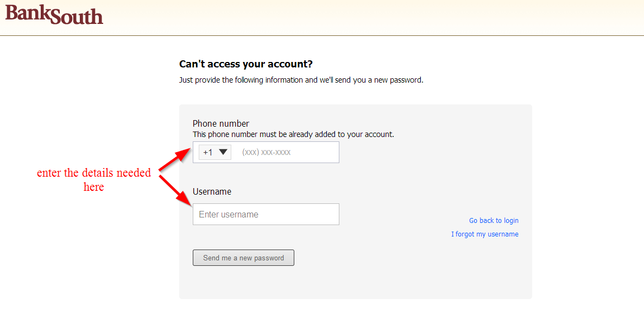
Task: Click the Can't access your account heading
Action: click(x=246, y=64)
